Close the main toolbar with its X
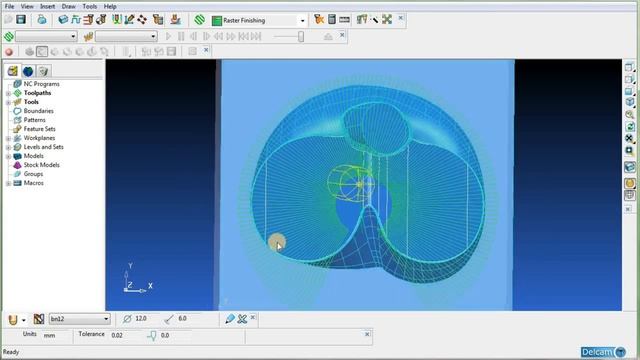The image size is (640, 360). point(400,18)
